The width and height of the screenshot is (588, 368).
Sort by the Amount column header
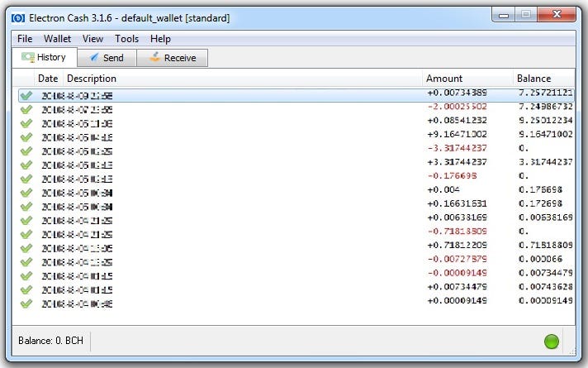(x=467, y=79)
